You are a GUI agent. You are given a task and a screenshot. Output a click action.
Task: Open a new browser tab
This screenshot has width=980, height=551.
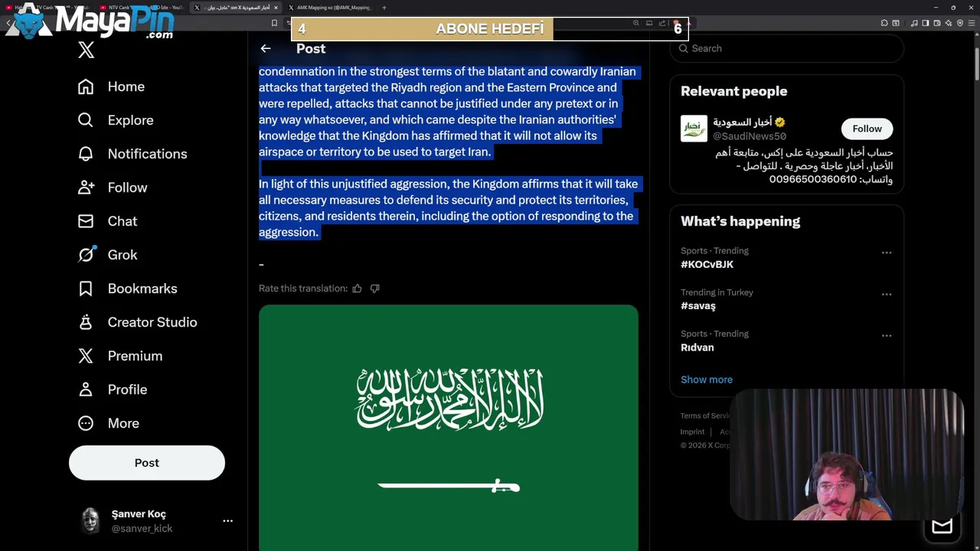pos(384,8)
